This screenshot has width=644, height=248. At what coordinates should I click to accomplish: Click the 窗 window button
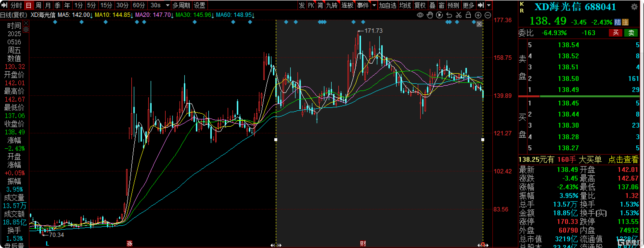tap(442, 5)
